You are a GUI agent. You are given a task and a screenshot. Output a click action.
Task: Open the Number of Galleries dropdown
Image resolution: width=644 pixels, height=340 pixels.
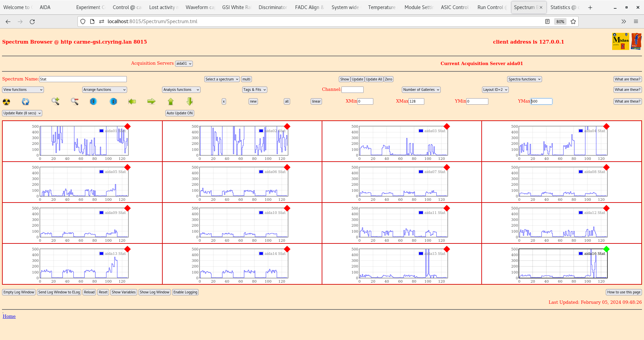[x=421, y=90]
